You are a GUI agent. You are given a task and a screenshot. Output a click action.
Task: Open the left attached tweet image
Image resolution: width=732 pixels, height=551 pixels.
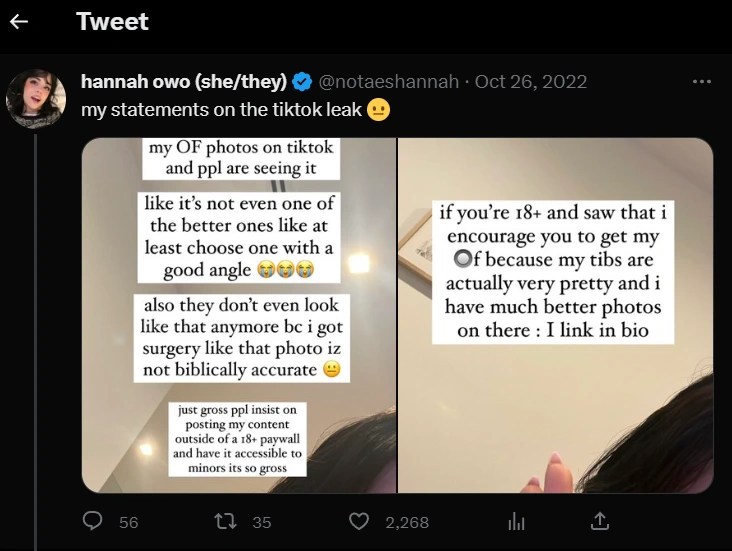pyautogui.click(x=239, y=315)
